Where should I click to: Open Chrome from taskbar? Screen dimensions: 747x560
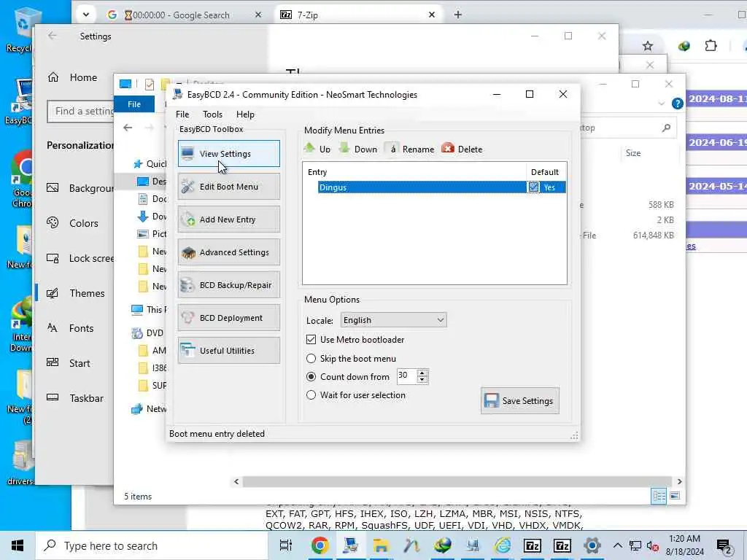[x=320, y=545]
